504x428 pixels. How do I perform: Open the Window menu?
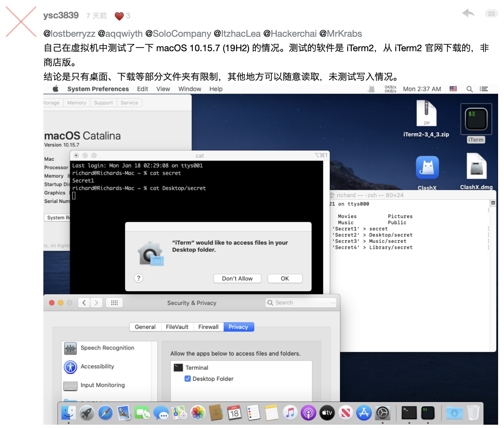[190, 89]
